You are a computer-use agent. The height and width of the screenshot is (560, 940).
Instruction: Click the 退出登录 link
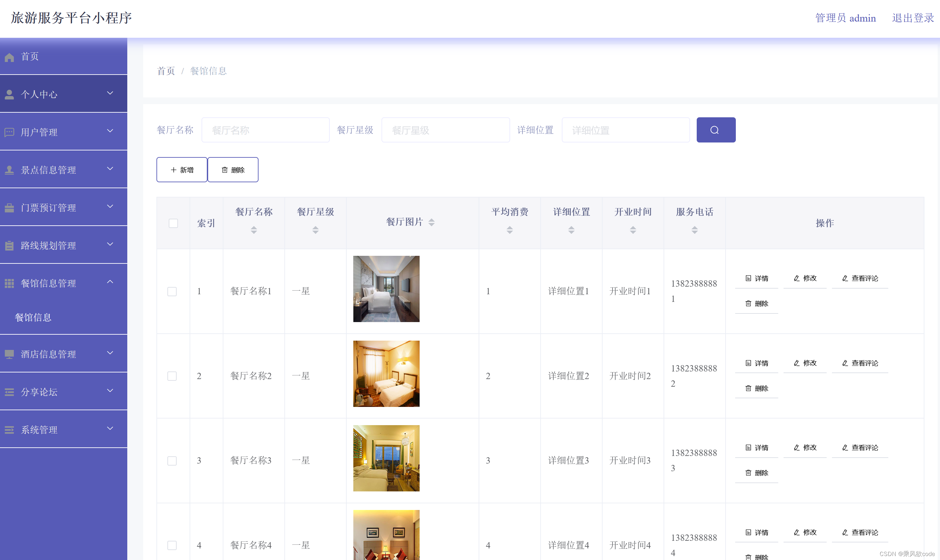[912, 18]
